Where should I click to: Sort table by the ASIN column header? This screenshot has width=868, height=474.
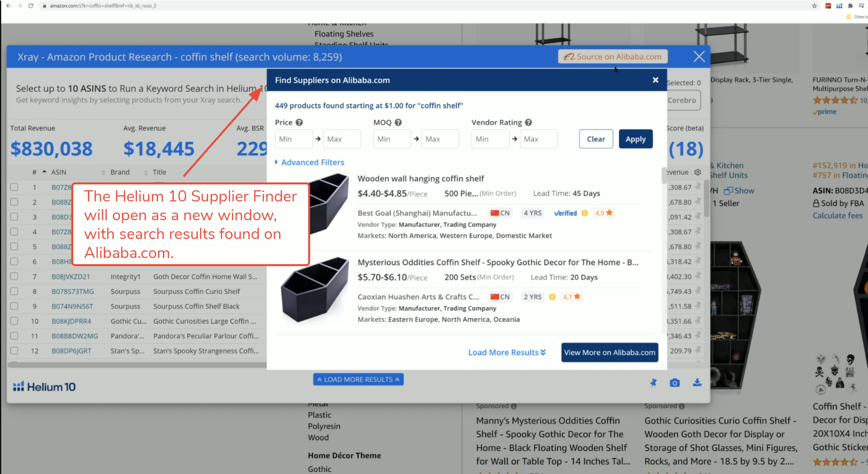(x=59, y=172)
